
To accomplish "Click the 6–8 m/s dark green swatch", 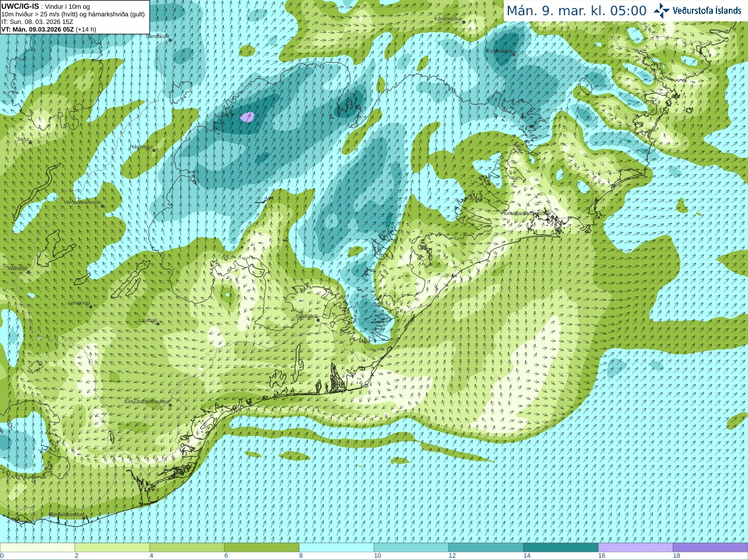I will coord(262,548).
